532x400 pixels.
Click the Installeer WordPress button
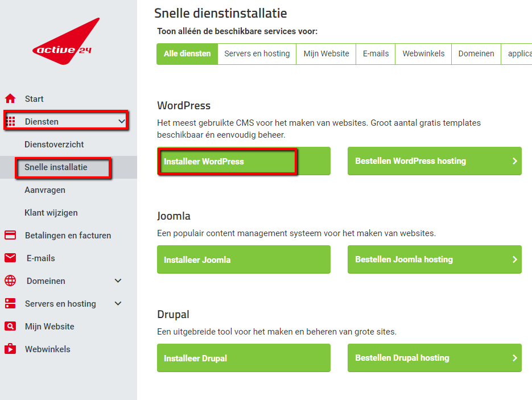[244, 161]
